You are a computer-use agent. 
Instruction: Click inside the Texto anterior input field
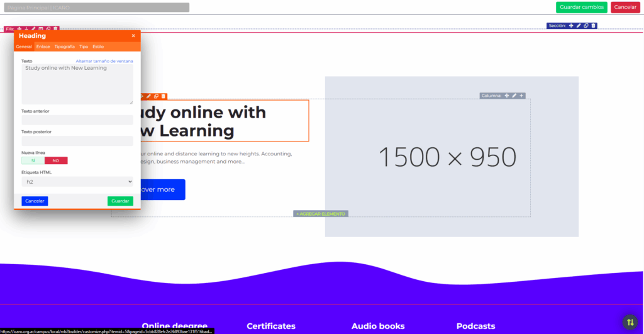77,120
